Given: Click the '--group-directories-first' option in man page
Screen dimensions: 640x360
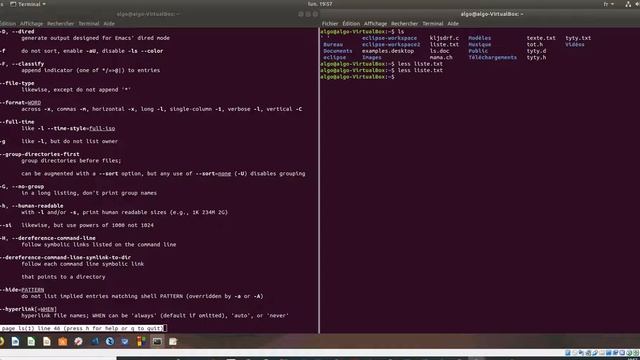Looking at the screenshot, I should coord(40,154).
